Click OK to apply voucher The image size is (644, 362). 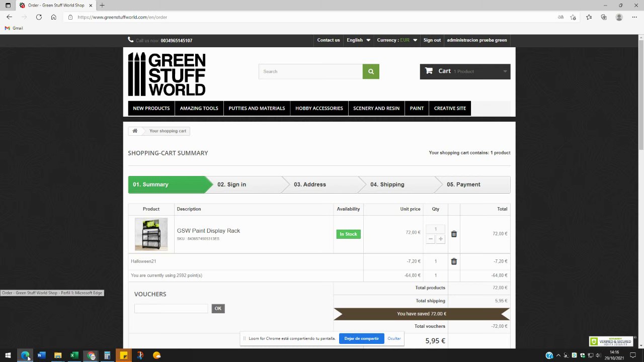[x=218, y=309]
